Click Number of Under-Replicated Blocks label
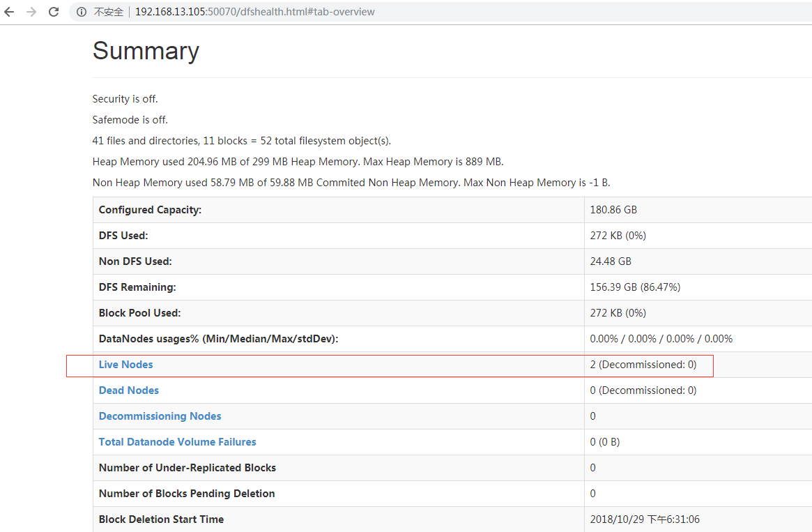812x532 pixels. (187, 468)
